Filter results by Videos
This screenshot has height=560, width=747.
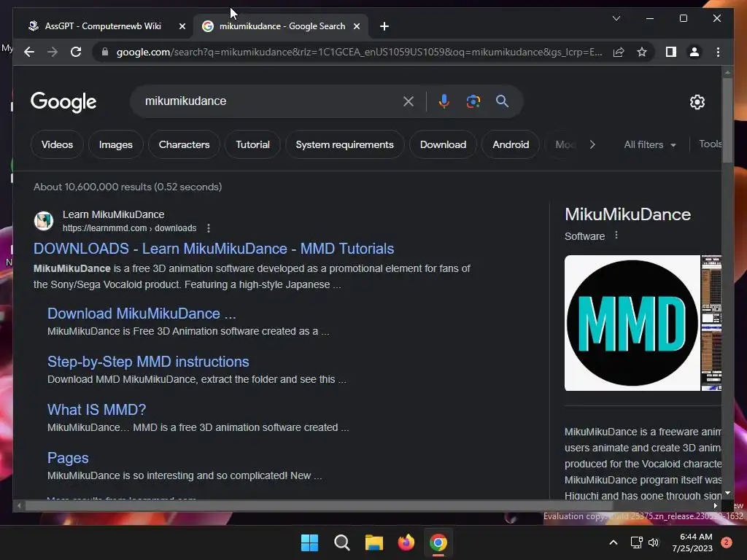(57, 144)
